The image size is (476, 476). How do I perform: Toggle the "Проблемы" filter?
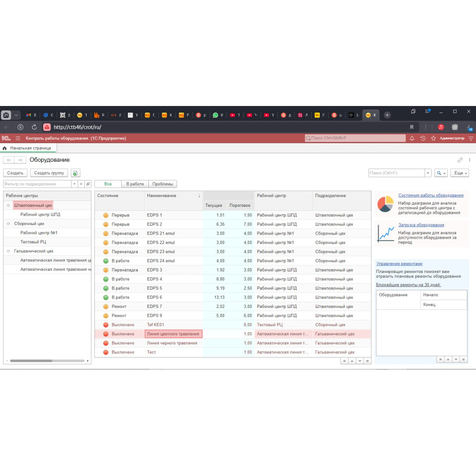[163, 184]
